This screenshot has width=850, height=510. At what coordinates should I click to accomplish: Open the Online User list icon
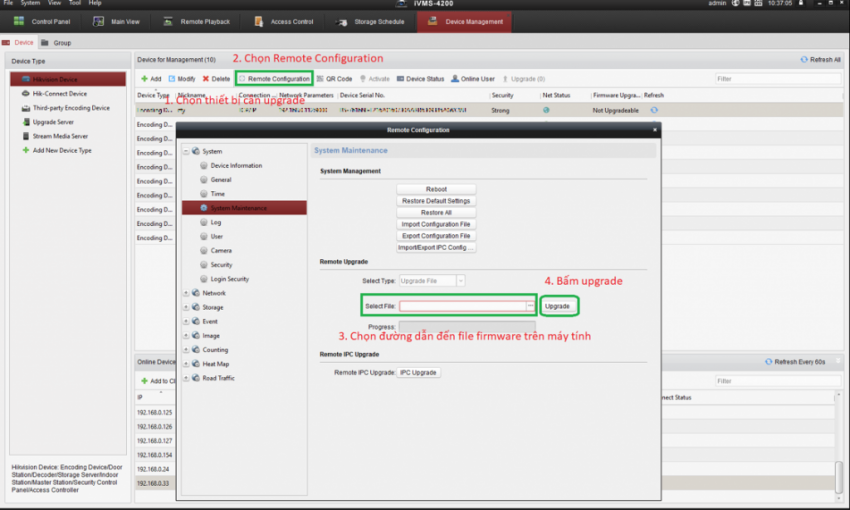[455, 78]
